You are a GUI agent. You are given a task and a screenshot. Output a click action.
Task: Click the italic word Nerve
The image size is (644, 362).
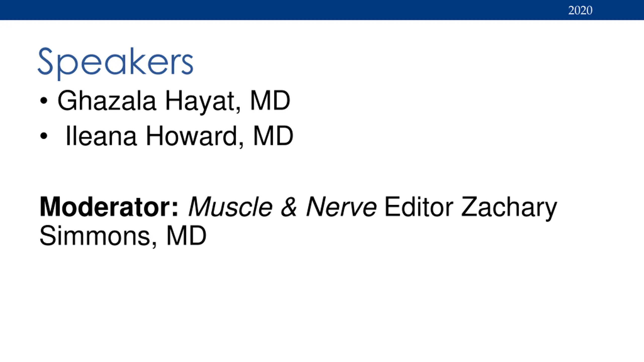(341, 207)
